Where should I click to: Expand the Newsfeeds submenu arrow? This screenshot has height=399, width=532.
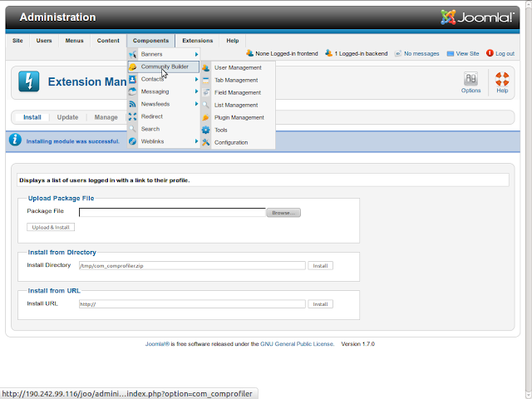coord(196,104)
